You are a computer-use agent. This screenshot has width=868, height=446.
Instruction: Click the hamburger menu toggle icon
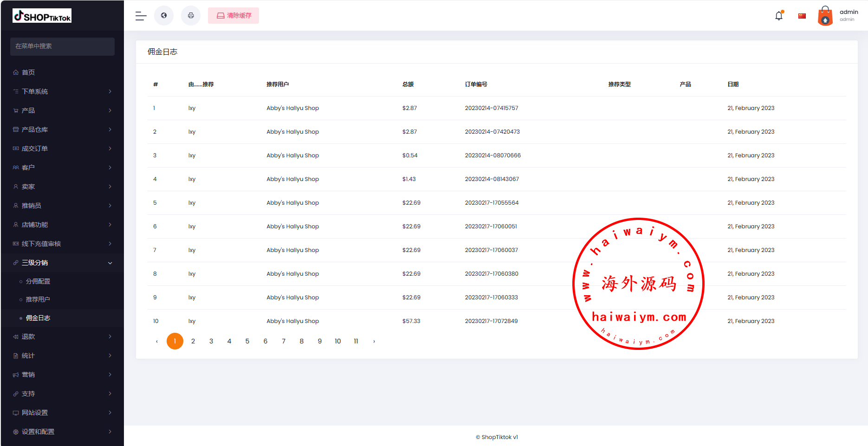click(141, 16)
